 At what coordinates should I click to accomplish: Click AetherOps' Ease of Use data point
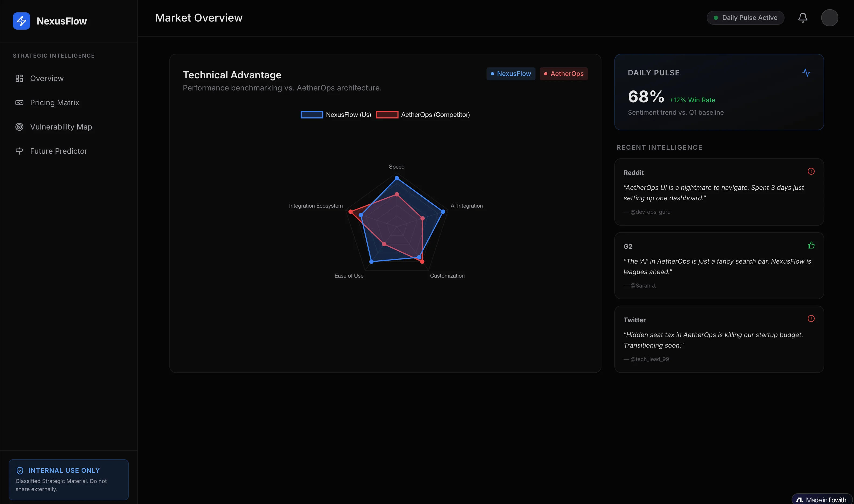click(384, 244)
